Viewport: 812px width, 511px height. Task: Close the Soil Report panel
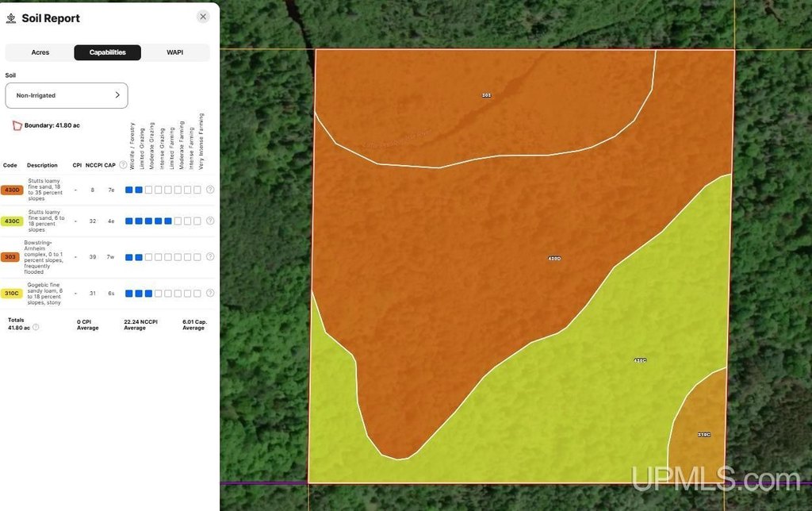coord(203,17)
